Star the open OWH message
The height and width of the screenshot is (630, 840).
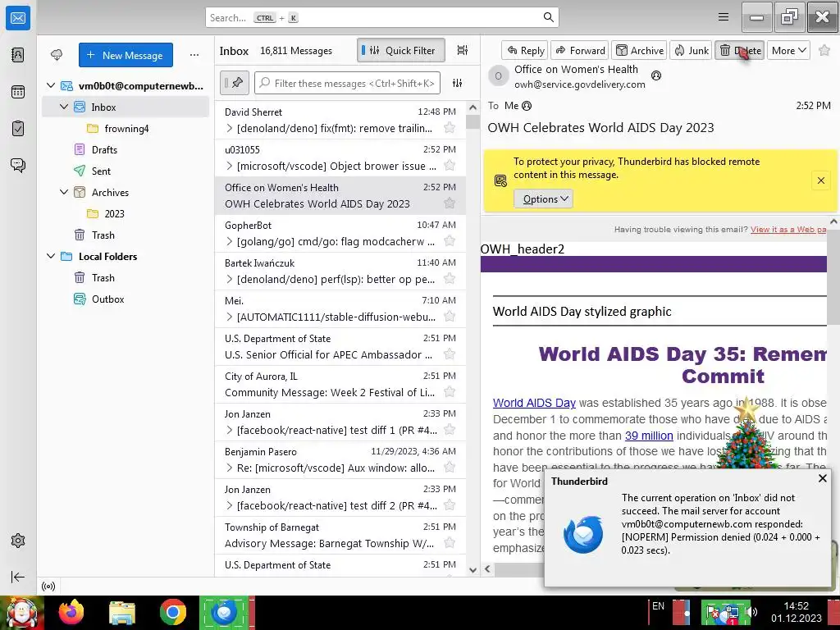click(824, 50)
